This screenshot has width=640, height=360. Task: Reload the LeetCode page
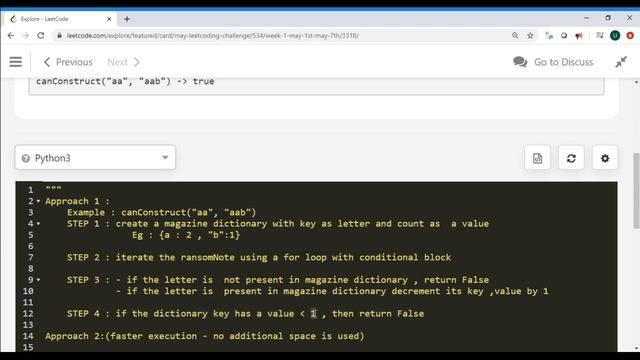tap(40, 36)
